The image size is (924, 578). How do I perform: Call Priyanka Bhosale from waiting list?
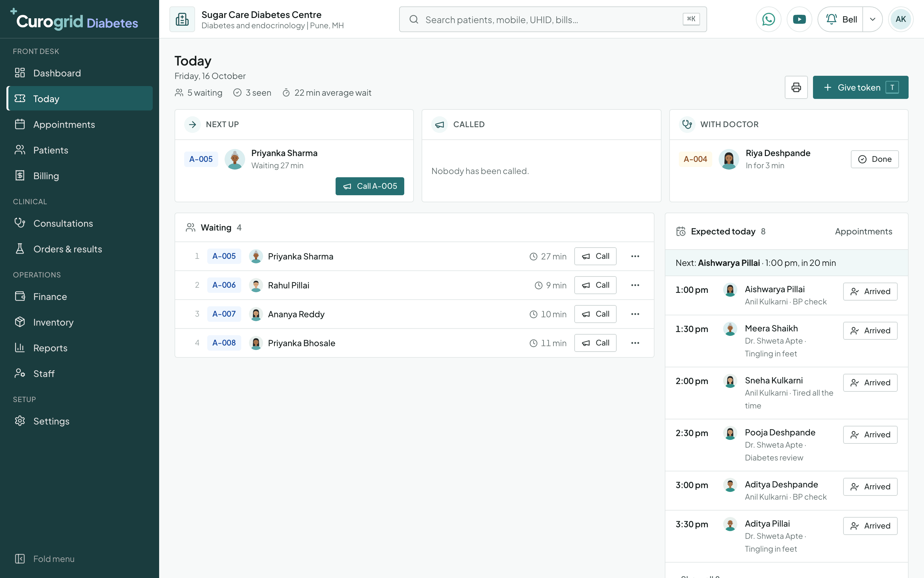595,343
